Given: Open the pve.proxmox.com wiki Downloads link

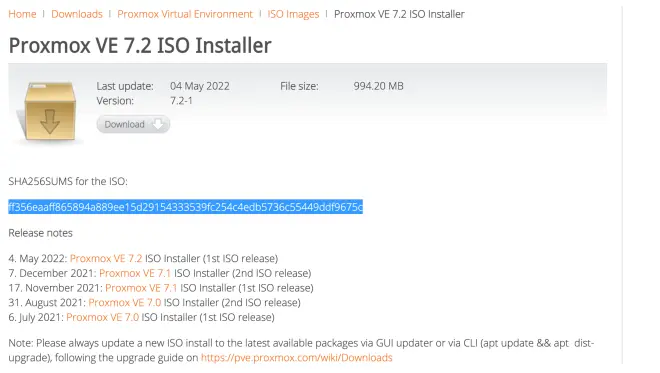Looking at the screenshot, I should point(297,358).
